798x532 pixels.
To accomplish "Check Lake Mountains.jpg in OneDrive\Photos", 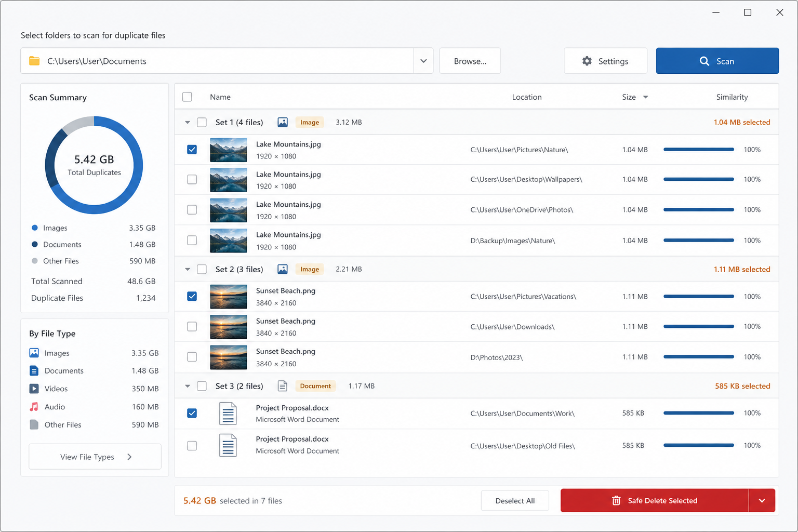I will [x=192, y=209].
